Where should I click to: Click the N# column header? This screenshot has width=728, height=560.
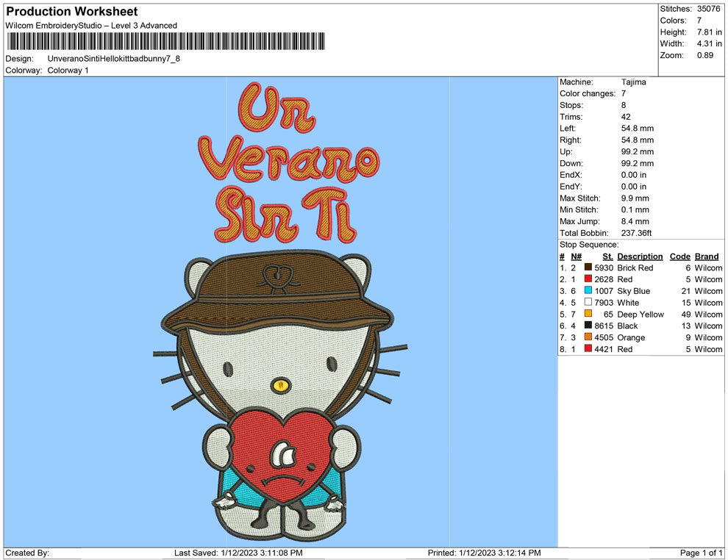pos(577,256)
